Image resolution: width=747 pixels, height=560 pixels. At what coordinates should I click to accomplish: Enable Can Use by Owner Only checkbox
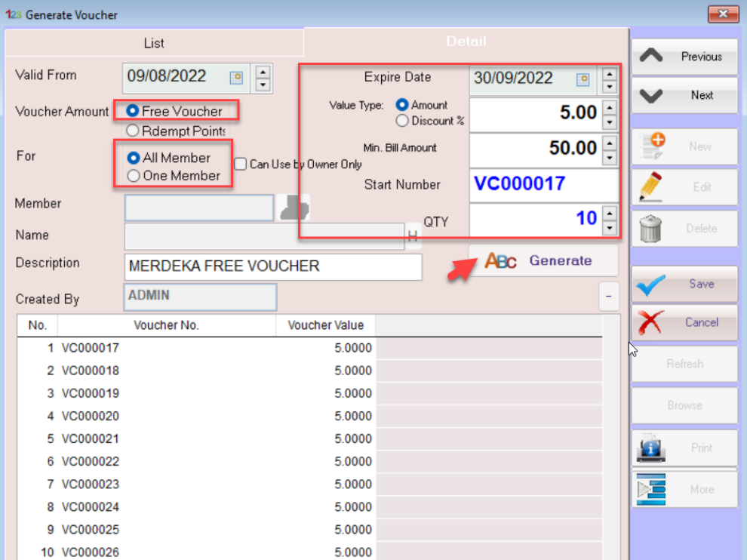pos(240,164)
